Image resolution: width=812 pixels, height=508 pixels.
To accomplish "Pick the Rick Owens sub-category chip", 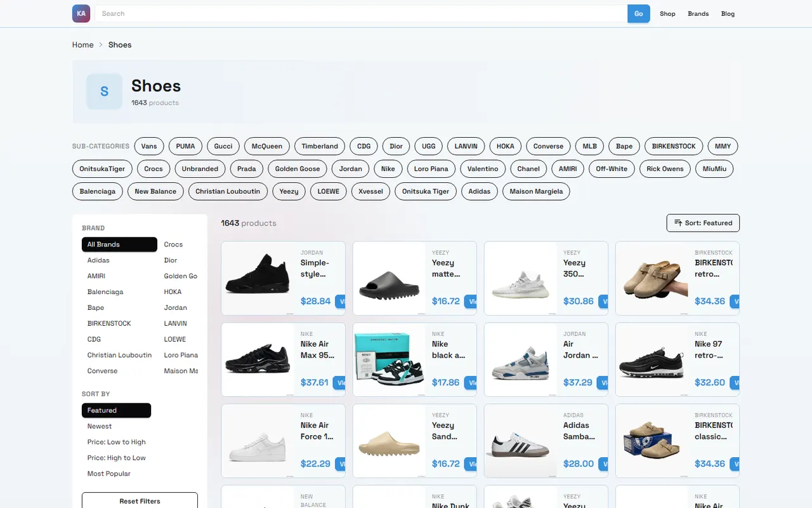I will pyautogui.click(x=665, y=169).
